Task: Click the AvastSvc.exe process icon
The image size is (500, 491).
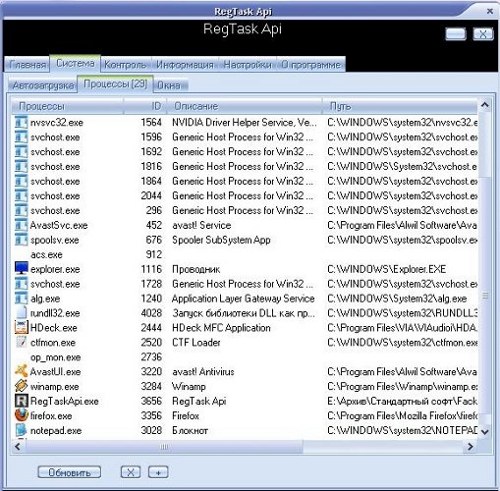Action: tap(21, 225)
